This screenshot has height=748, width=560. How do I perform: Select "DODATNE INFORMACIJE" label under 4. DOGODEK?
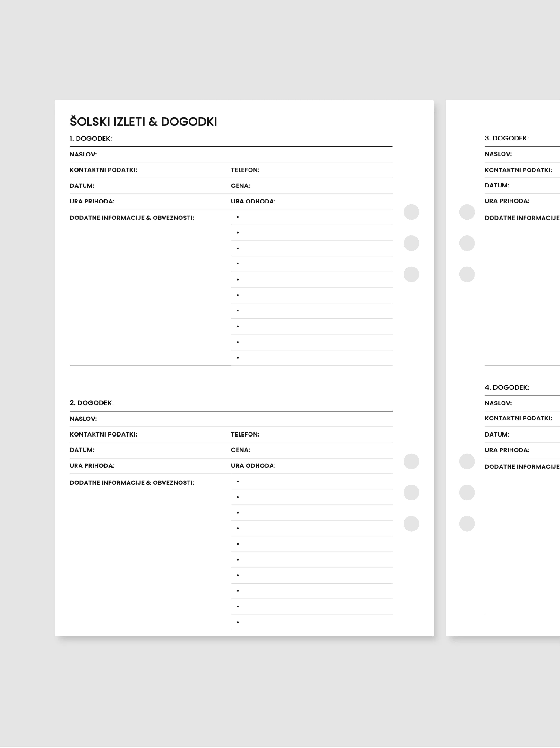click(522, 467)
